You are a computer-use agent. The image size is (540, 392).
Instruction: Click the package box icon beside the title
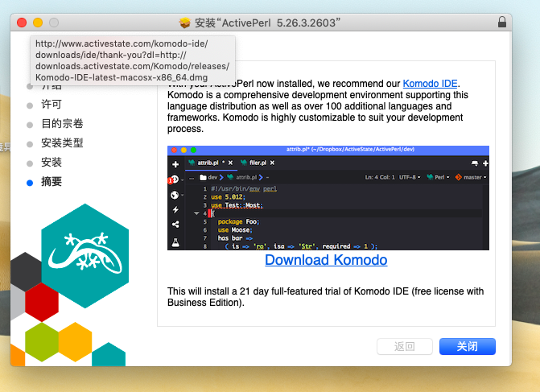[184, 23]
